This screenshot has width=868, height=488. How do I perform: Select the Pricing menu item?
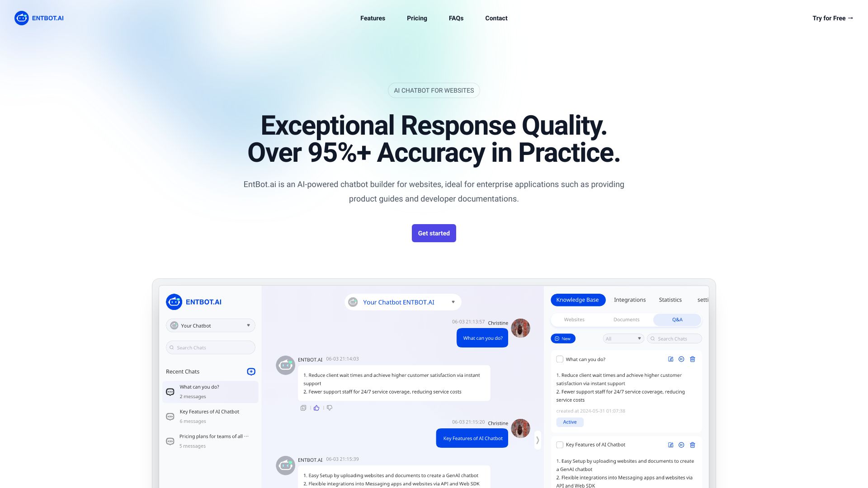[416, 18]
